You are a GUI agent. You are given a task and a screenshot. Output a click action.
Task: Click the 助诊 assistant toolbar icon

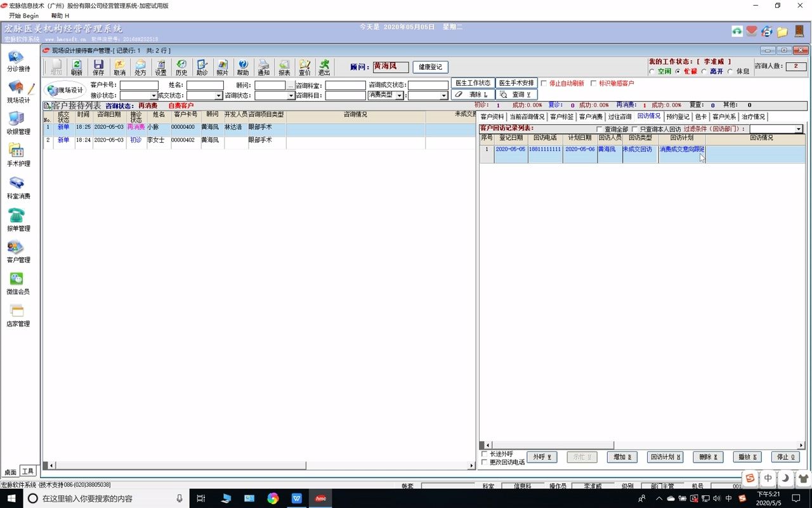tap(202, 67)
